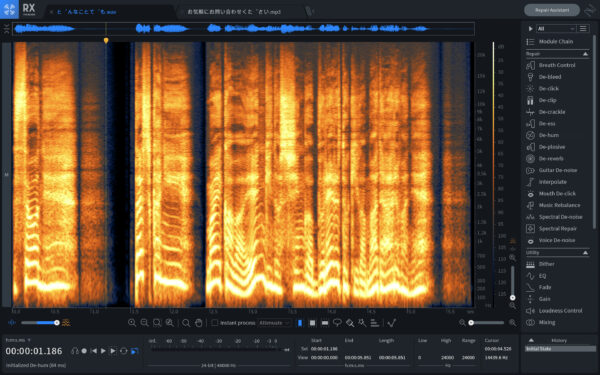Click the zoom in magnifier in toolbar
This screenshot has width=600, height=375.
pyautogui.click(x=132, y=323)
